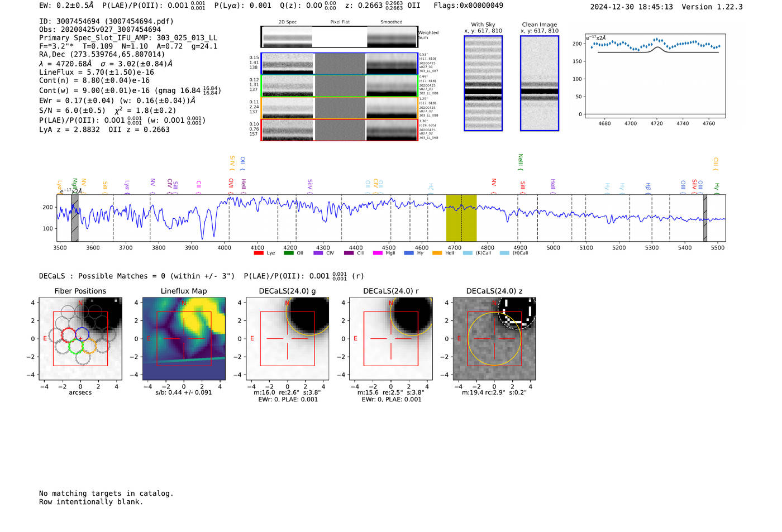Click the Obs: 20200425v027_3007454694 line
The width and height of the screenshot is (782, 532).
[x=100, y=30]
